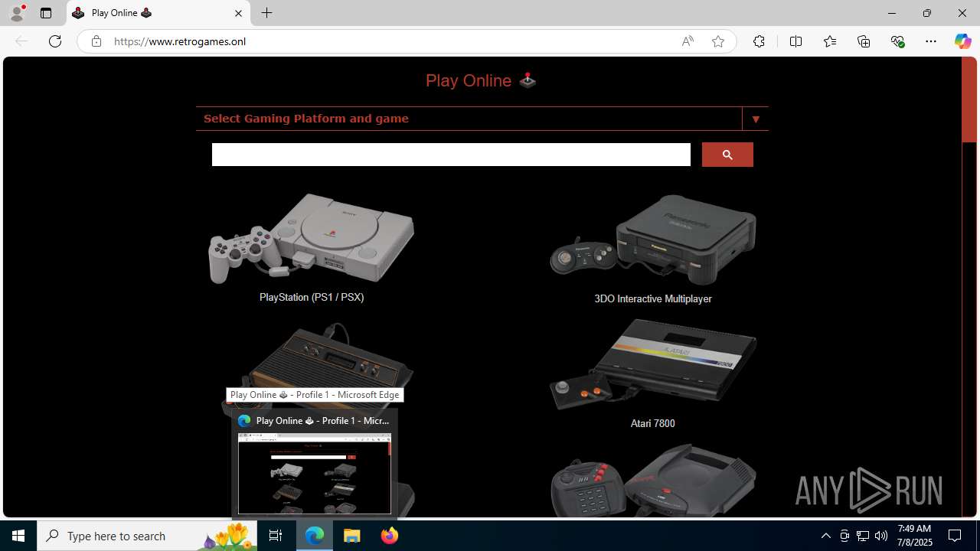The width and height of the screenshot is (980, 551).
Task: Open the Extensions puzzle icon
Action: tap(759, 41)
